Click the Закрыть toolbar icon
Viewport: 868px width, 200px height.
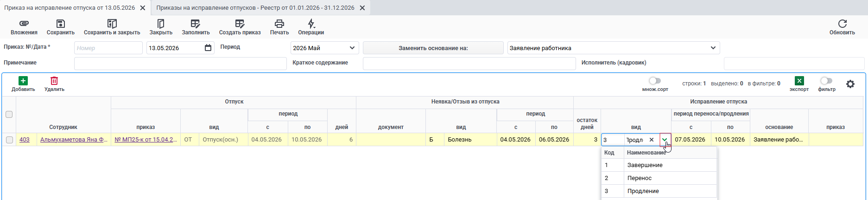tap(161, 23)
